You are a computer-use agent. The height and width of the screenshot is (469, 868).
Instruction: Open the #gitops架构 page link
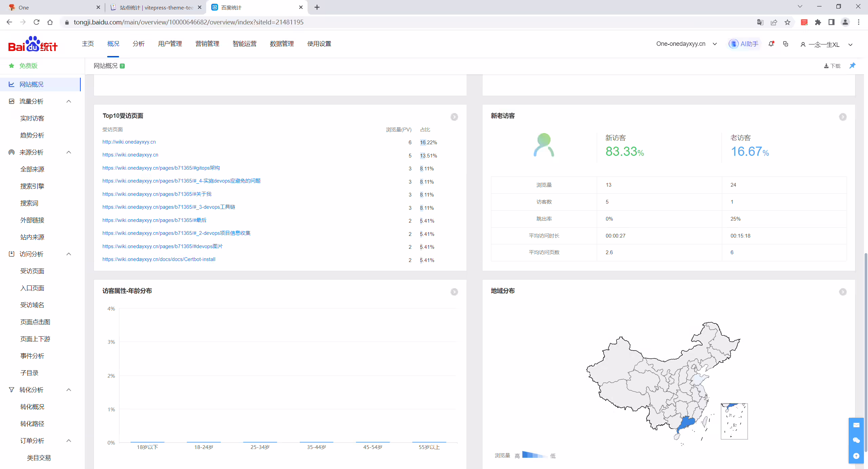tap(161, 168)
